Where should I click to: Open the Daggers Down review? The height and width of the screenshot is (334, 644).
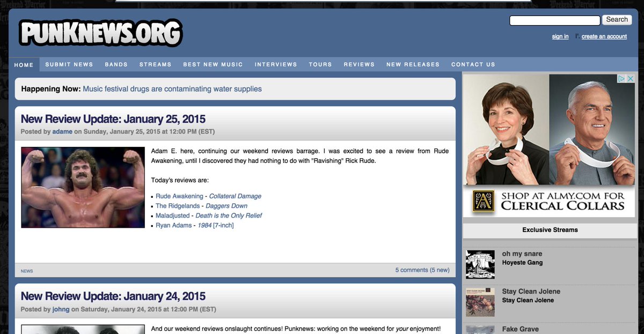click(226, 206)
